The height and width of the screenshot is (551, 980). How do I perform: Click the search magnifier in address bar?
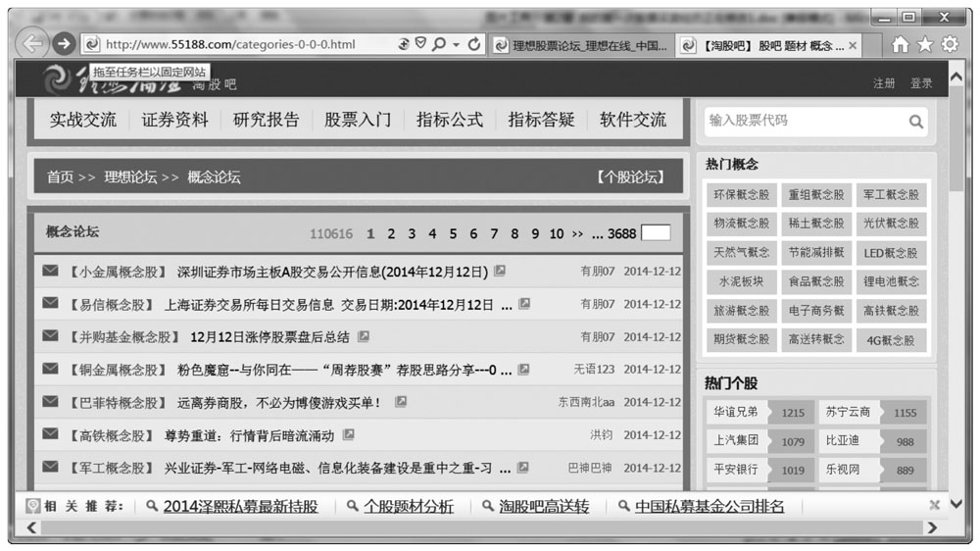coord(439,44)
